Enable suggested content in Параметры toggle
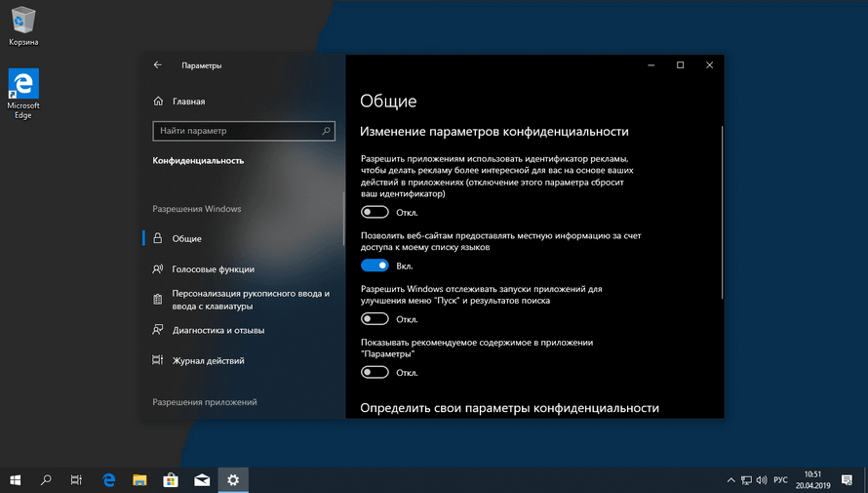Image resolution: width=868 pixels, height=493 pixels. 375,373
